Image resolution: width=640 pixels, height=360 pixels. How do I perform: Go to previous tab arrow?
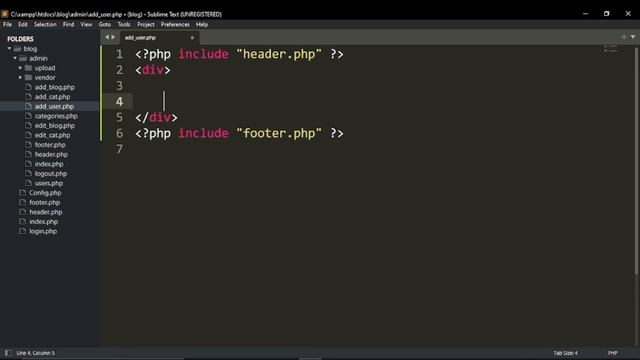coord(107,37)
